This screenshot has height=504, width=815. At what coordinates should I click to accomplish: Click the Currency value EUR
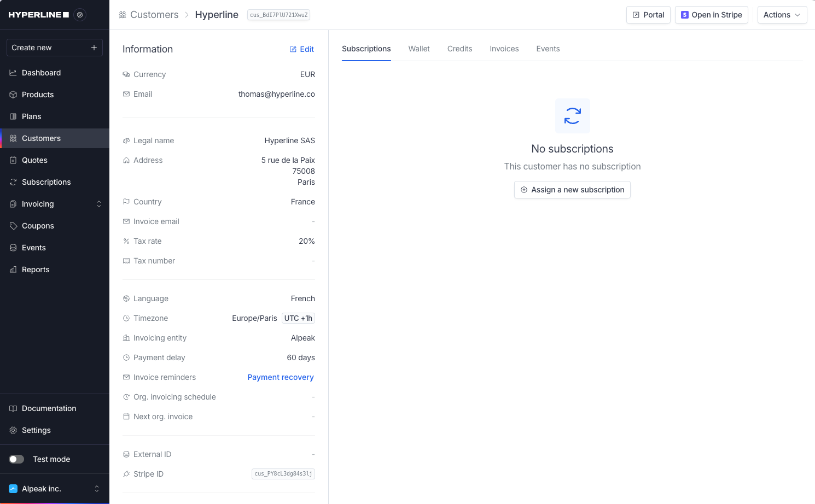(307, 74)
